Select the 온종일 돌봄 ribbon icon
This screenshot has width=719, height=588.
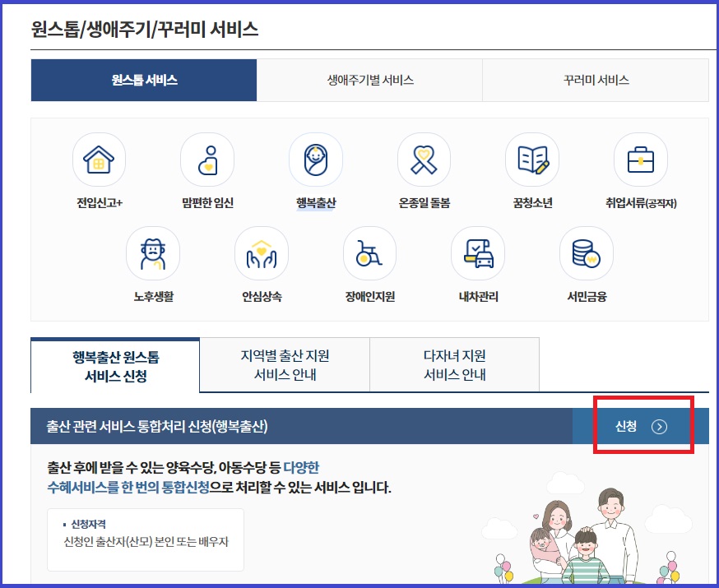click(423, 160)
